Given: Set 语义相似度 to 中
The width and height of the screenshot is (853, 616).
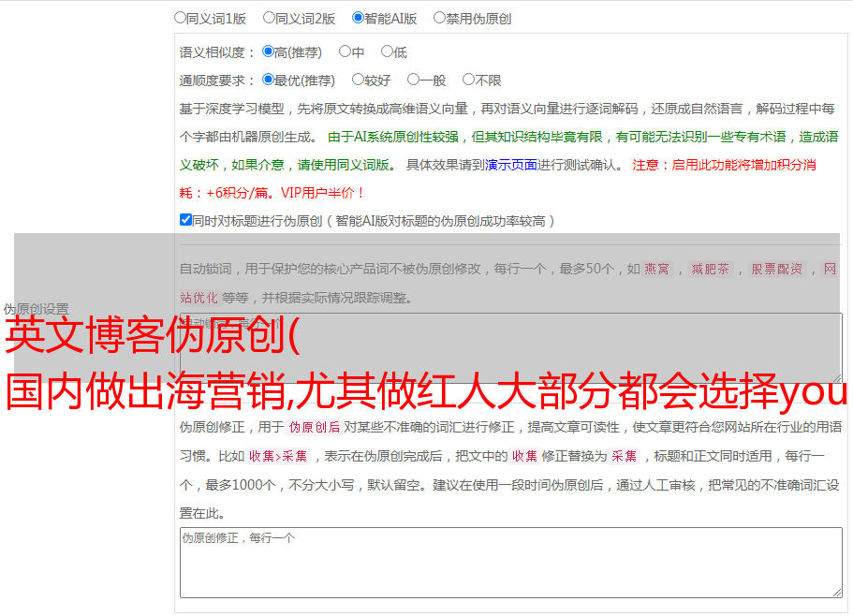Looking at the screenshot, I should 345,51.
